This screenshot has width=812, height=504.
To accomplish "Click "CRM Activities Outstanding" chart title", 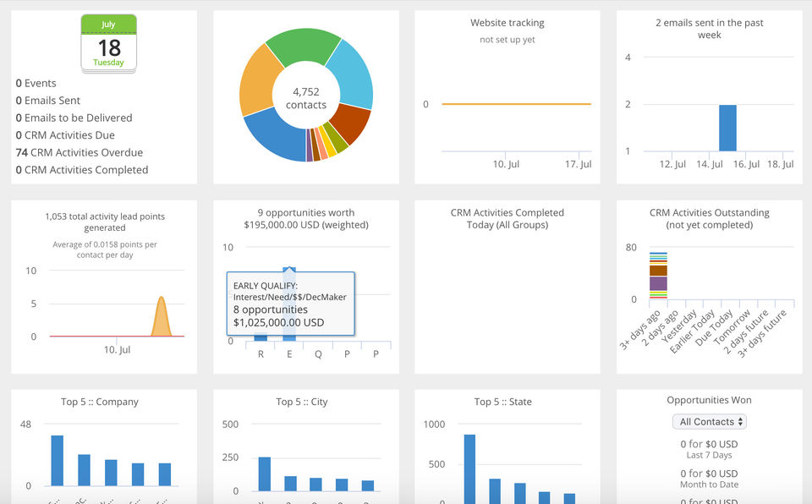I will point(710,218).
